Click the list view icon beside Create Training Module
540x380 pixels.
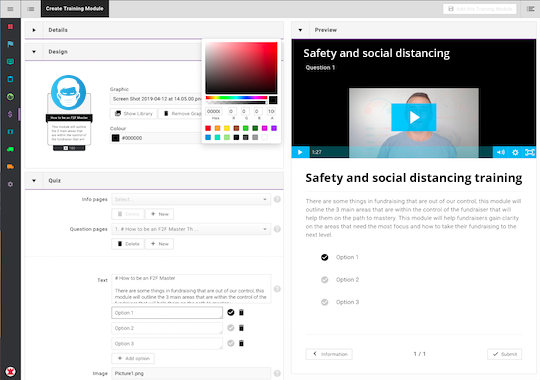[31, 9]
